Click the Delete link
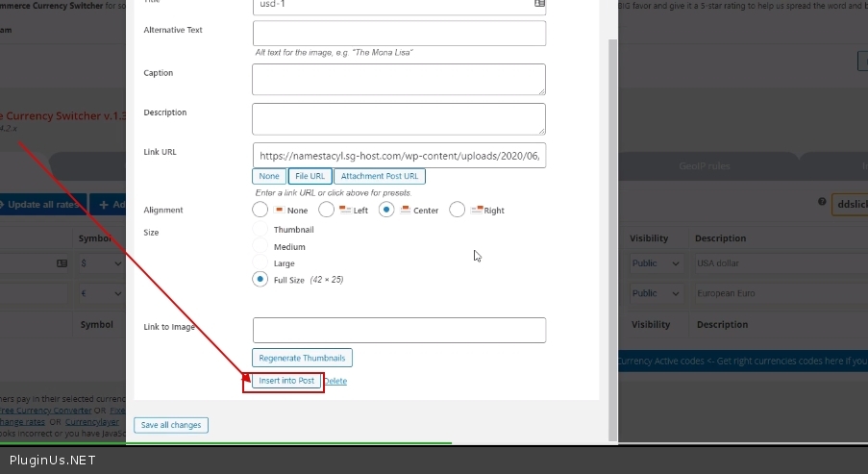 tap(335, 381)
